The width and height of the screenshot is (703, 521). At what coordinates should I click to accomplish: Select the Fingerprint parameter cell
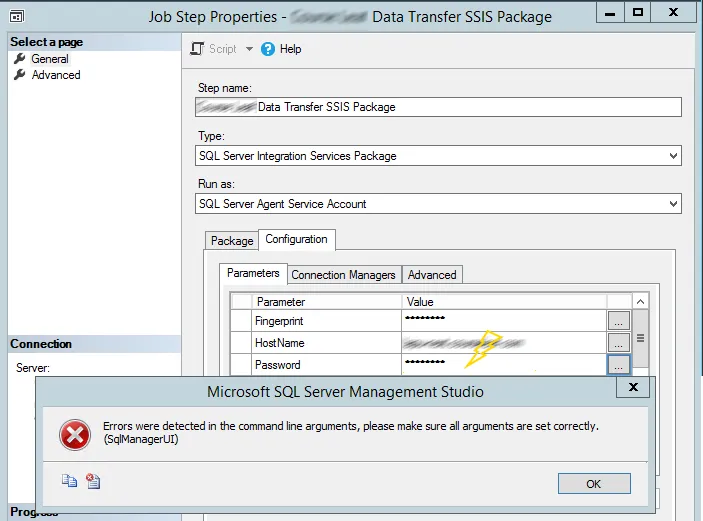tap(326, 321)
